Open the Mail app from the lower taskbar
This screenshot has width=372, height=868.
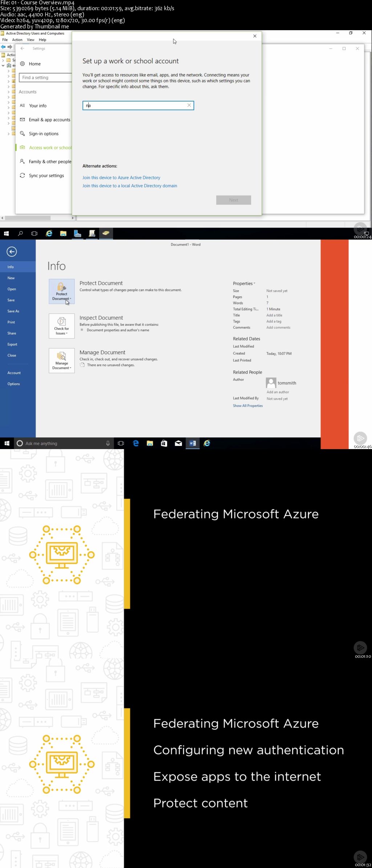pyautogui.click(x=178, y=443)
